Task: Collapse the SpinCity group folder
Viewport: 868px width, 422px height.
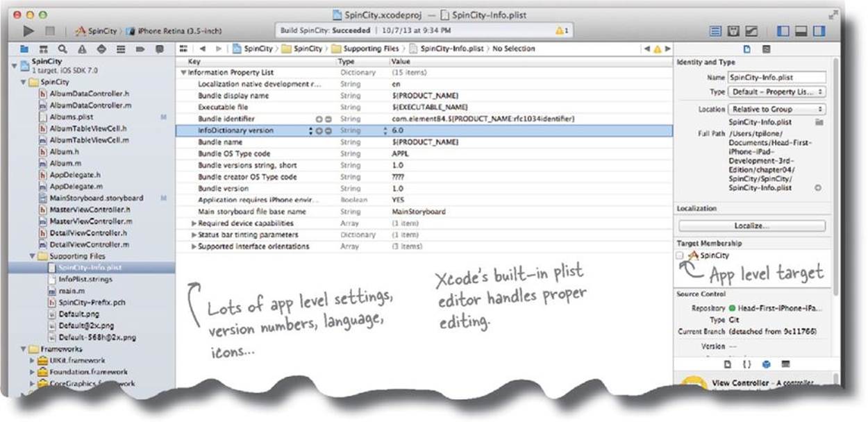Action: (24, 82)
